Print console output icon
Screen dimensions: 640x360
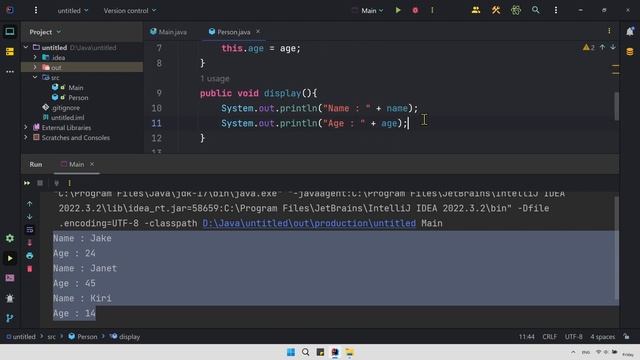tap(30, 256)
